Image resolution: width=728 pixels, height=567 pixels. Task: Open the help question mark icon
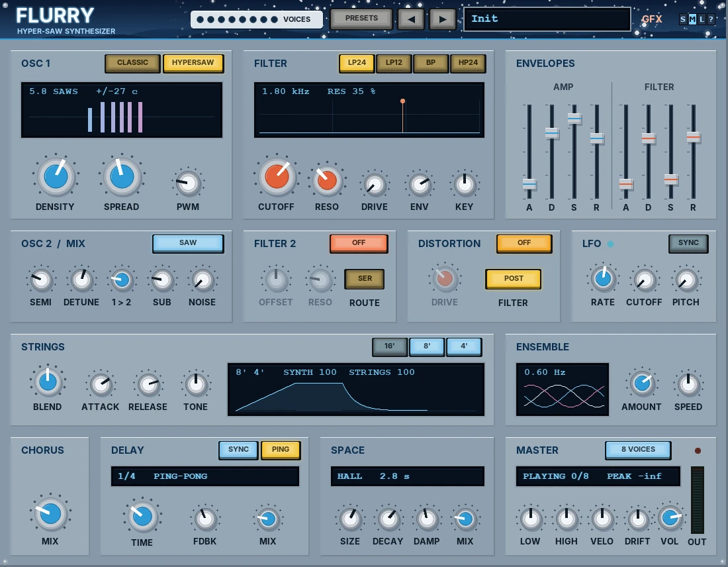tap(711, 19)
